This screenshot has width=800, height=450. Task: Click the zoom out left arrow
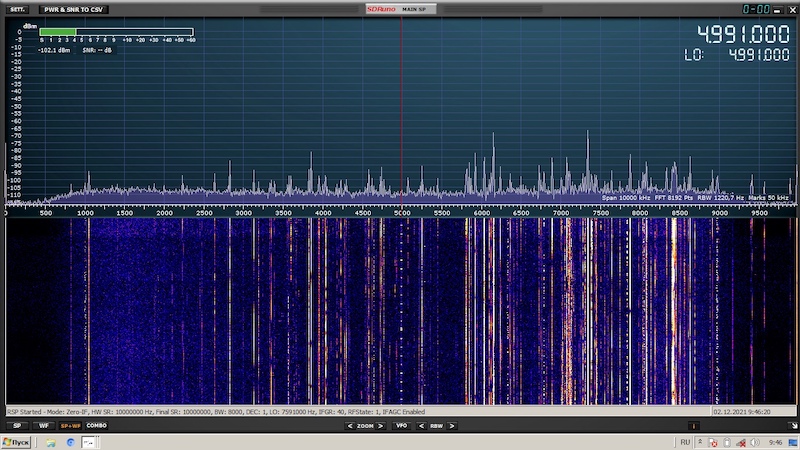click(350, 425)
